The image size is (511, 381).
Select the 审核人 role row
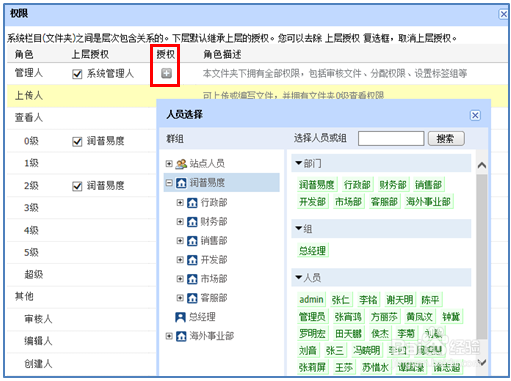82,319
